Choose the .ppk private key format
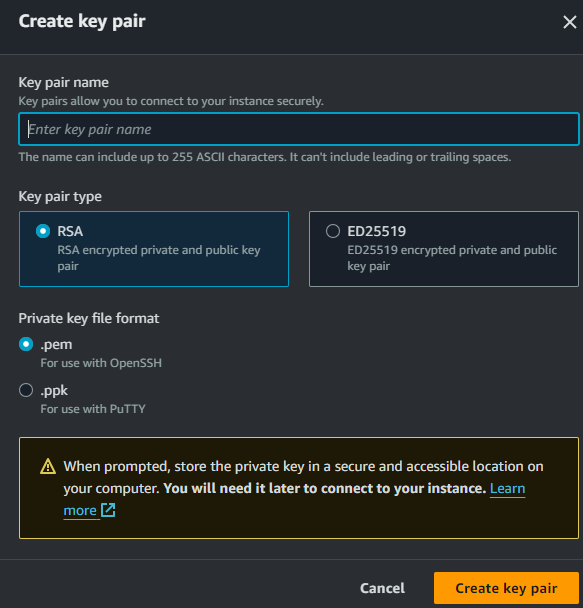583x608 pixels. (26, 390)
